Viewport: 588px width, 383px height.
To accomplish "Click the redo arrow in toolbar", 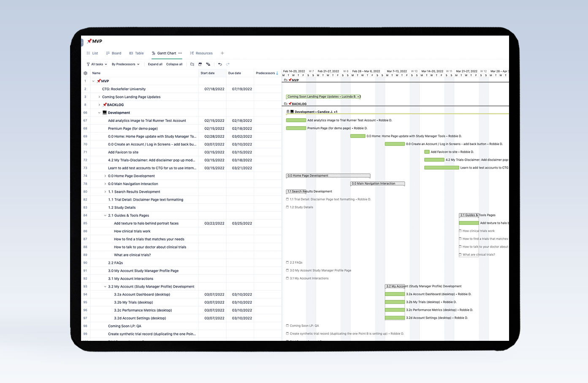I will (x=228, y=64).
